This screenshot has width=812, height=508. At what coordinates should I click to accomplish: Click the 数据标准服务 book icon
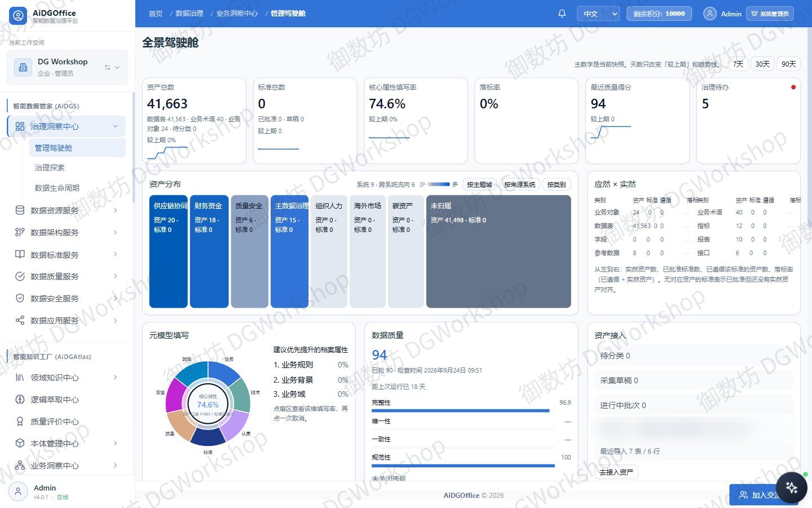click(x=20, y=255)
